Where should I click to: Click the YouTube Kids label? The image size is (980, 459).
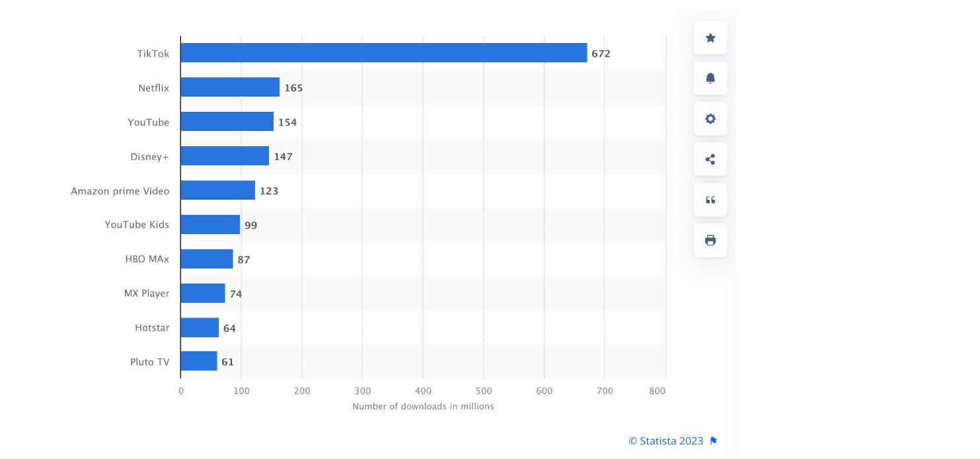(137, 225)
